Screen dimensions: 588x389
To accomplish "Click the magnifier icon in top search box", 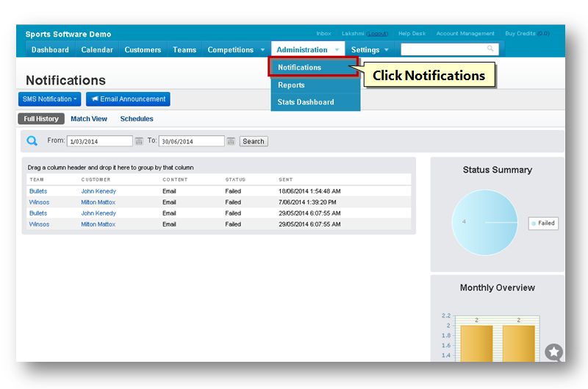I will [x=490, y=49].
